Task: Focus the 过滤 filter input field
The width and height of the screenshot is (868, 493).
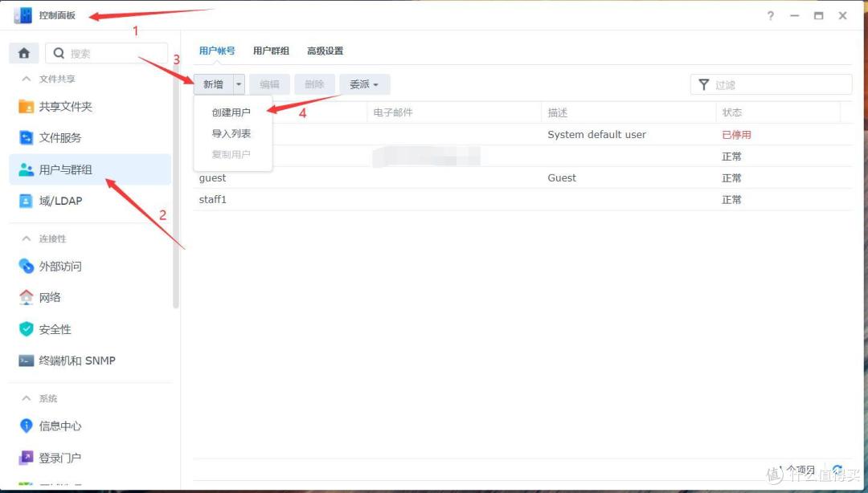Action: 771,84
